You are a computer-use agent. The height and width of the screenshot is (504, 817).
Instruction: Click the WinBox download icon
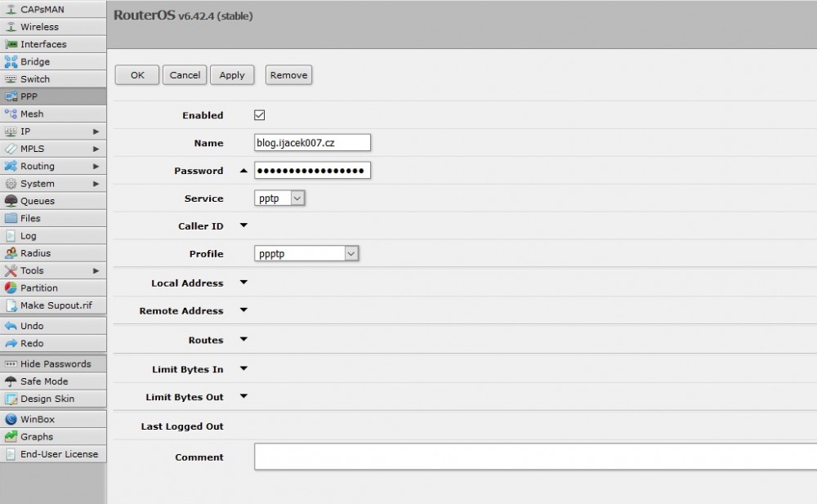(11, 419)
